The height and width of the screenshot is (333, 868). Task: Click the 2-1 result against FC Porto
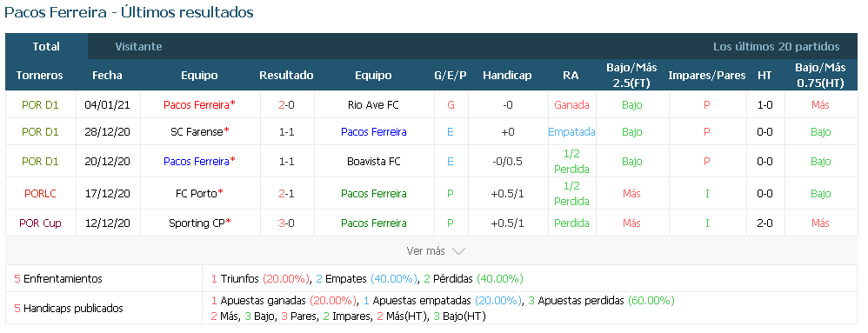pos(286,193)
